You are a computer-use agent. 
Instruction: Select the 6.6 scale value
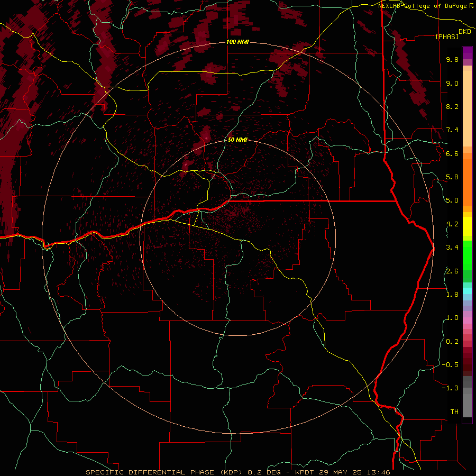coord(452,153)
